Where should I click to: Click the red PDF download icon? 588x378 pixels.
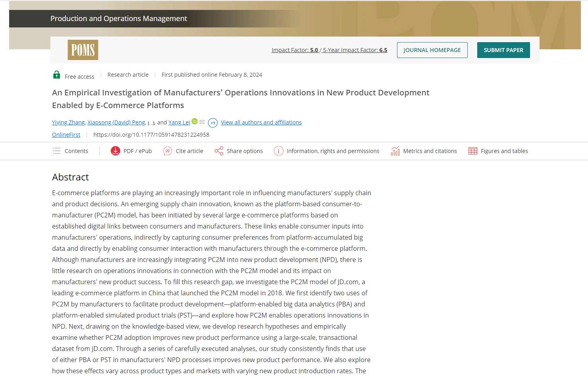point(116,151)
